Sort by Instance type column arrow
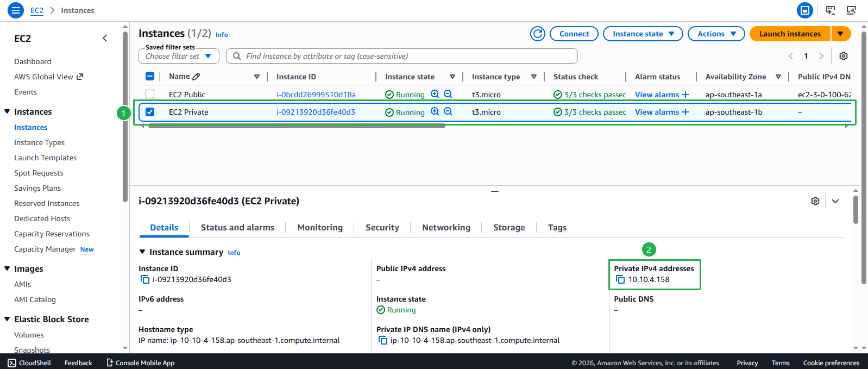The height and width of the screenshot is (369, 868). (x=534, y=77)
